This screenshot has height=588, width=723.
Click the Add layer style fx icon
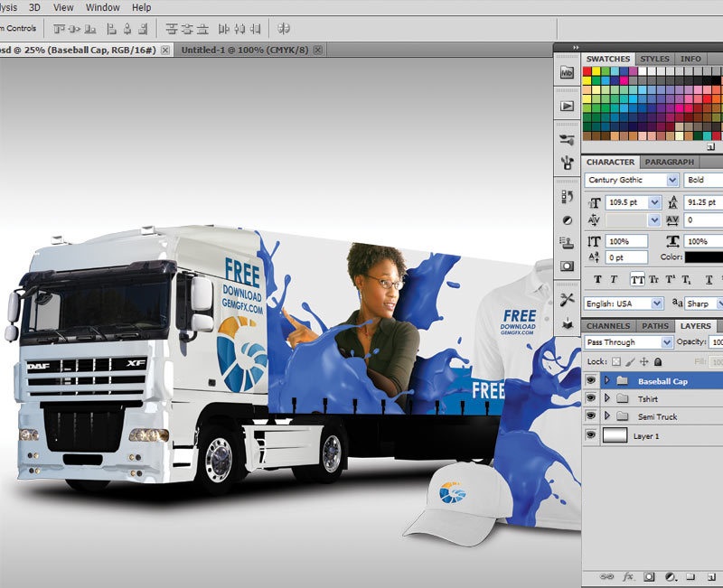(628, 576)
